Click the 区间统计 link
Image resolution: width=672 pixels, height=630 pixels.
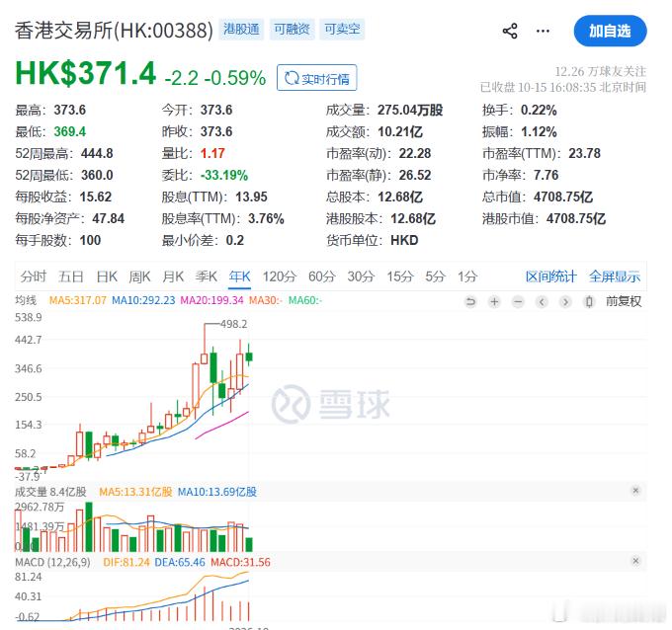(551, 276)
